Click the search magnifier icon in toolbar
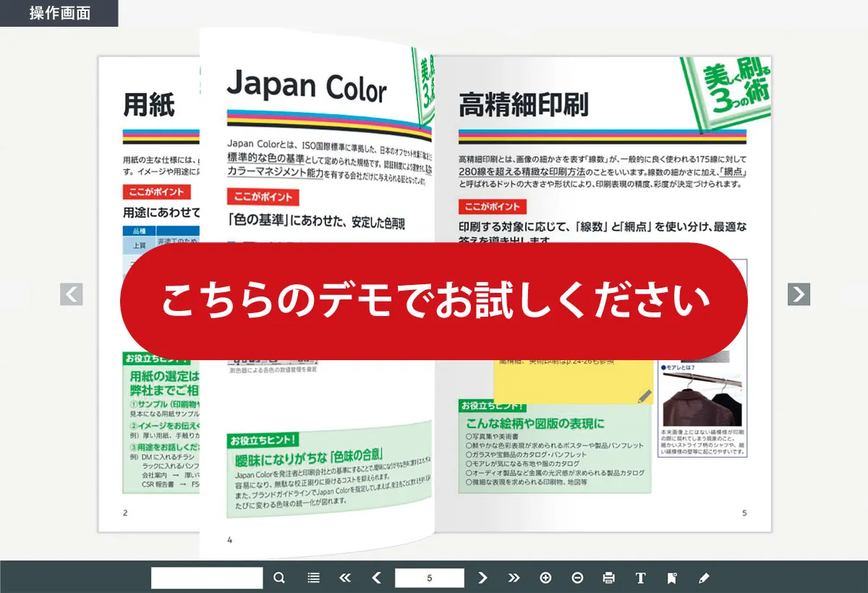The image size is (868, 593). (x=279, y=578)
